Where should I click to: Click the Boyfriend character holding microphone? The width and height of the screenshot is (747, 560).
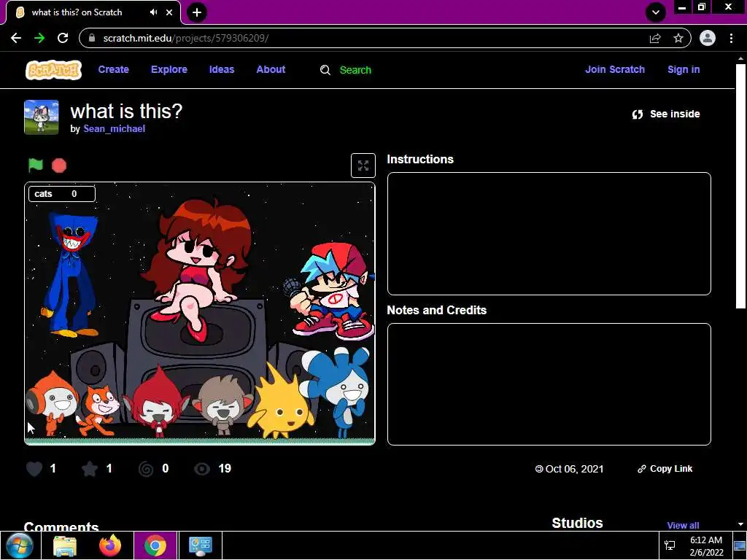tap(329, 292)
